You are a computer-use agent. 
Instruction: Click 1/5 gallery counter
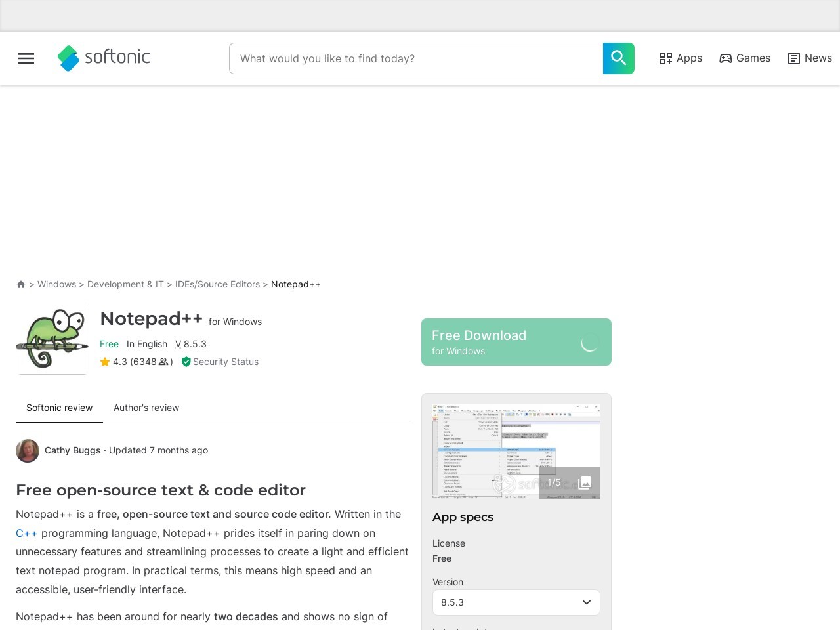[x=554, y=482]
